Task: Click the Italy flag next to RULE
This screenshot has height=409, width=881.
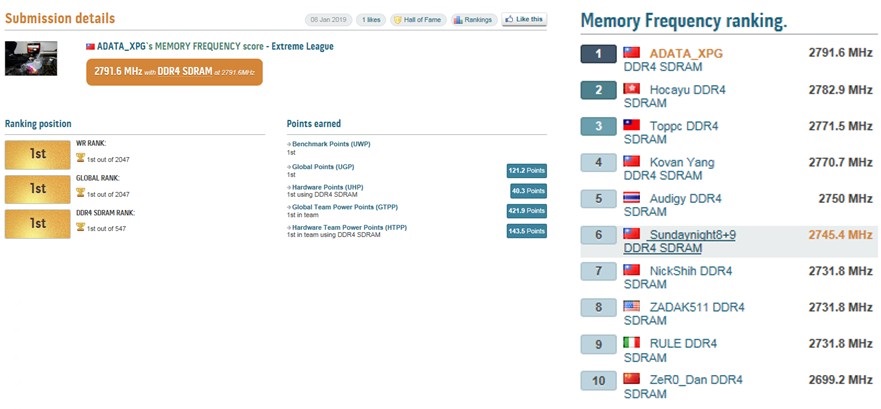Action: point(631,343)
